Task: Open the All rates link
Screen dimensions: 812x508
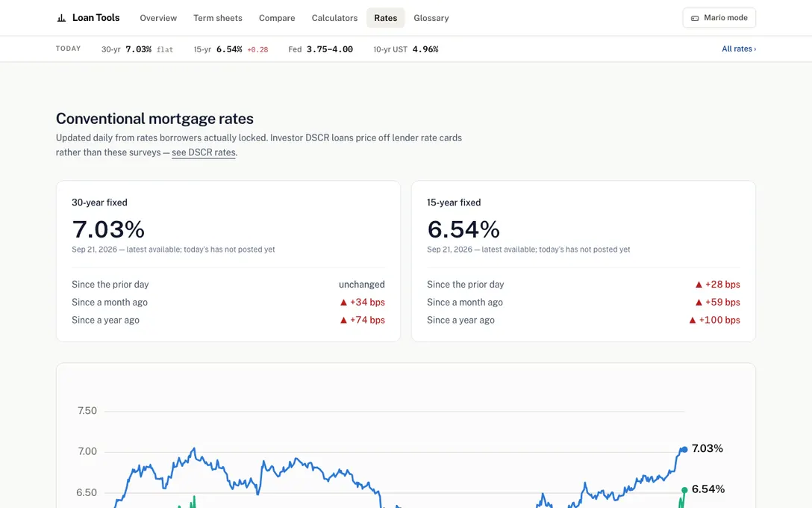Action: point(738,49)
